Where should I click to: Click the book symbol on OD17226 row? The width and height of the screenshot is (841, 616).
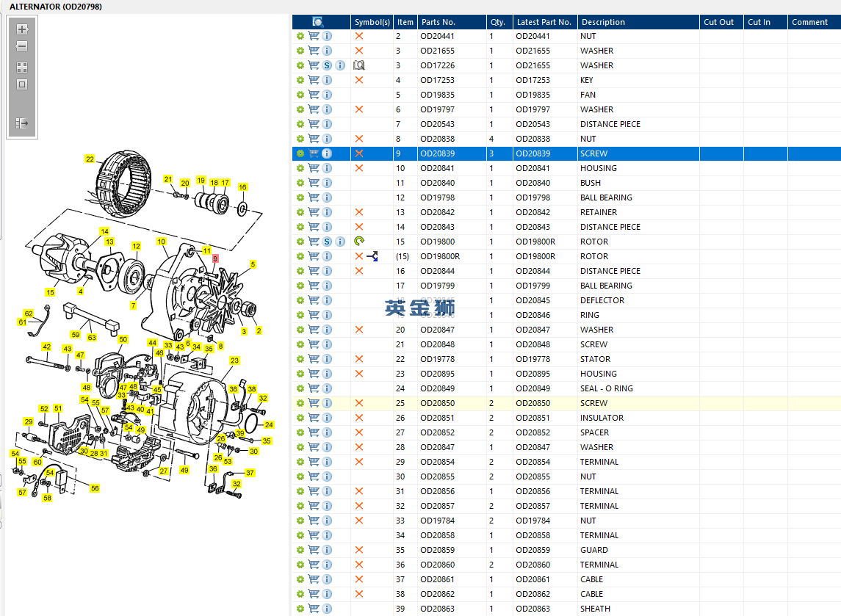coord(359,65)
